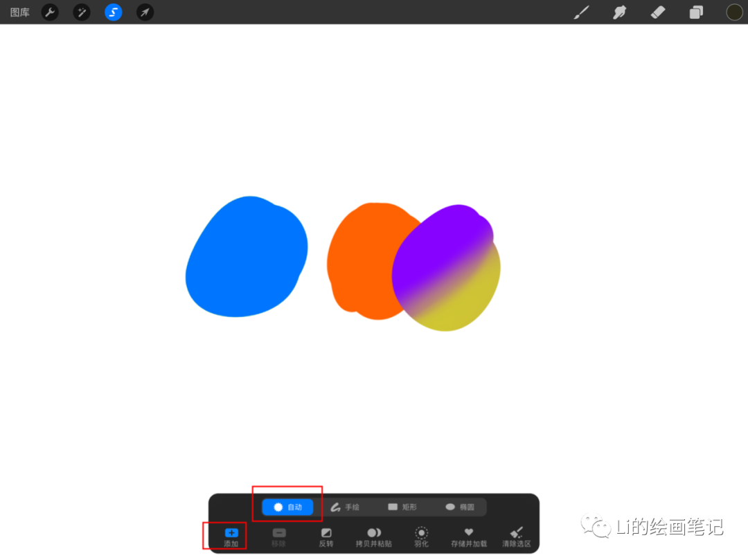Image resolution: width=748 pixels, height=560 pixels.
Task: Click 拷贝并粘贴 copy and paste
Action: 374,537
